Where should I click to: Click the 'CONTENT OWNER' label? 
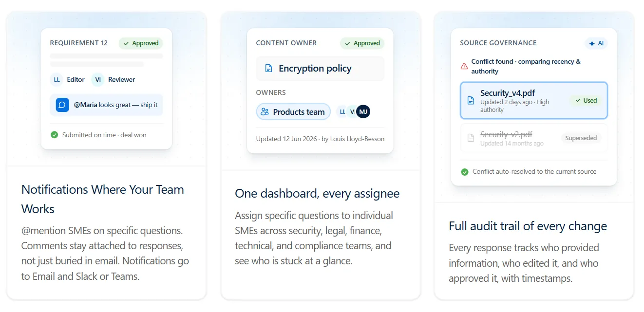(286, 43)
